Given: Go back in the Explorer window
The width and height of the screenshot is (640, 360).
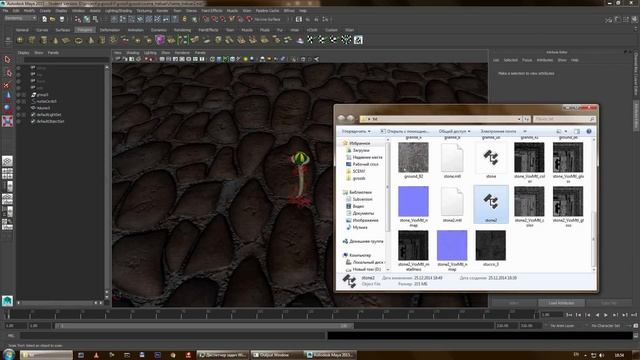Looking at the screenshot, I should 341,118.
